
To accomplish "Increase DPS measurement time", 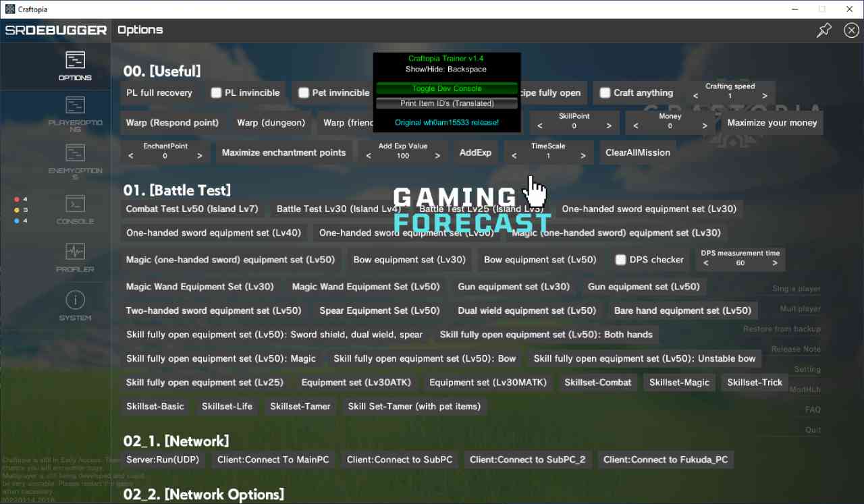I will coord(775,263).
